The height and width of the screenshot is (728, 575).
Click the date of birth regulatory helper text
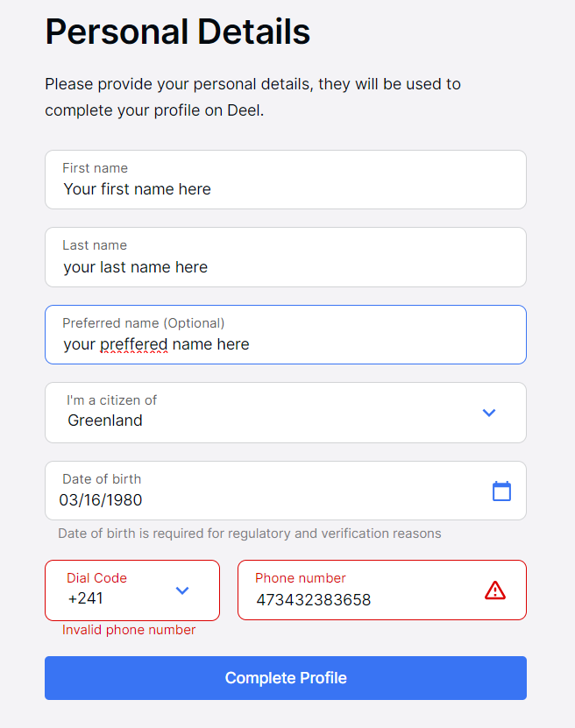click(250, 534)
